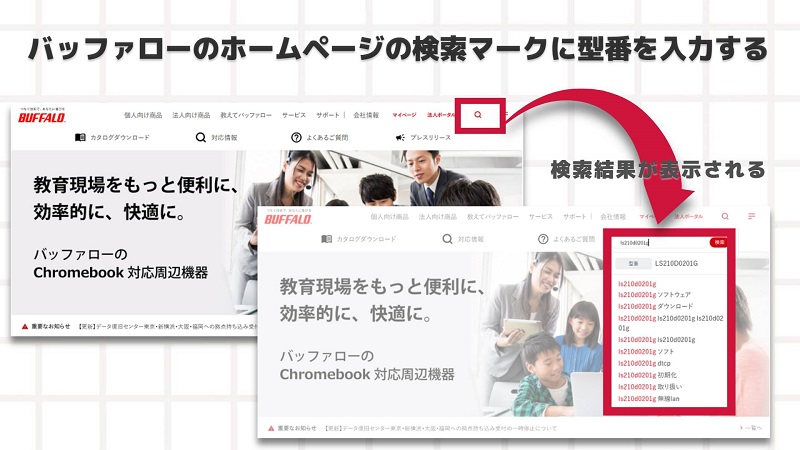The height and width of the screenshot is (450, 800).
Task: Click the search input field containing ls210d0201g
Action: point(661,243)
